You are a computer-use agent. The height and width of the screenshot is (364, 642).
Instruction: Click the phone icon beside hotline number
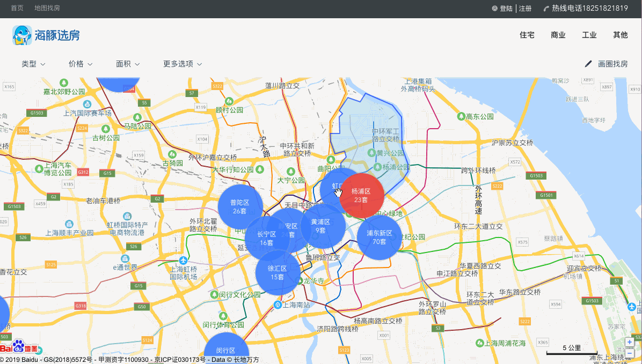[x=546, y=8]
